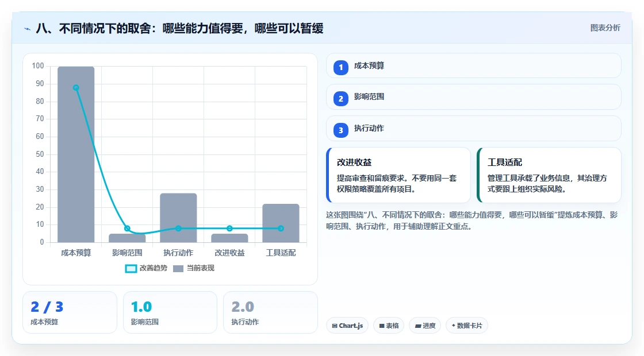Image resolution: width=644 pixels, height=356 pixels.
Task: Click the y-axis value 50
Action: click(x=40, y=154)
